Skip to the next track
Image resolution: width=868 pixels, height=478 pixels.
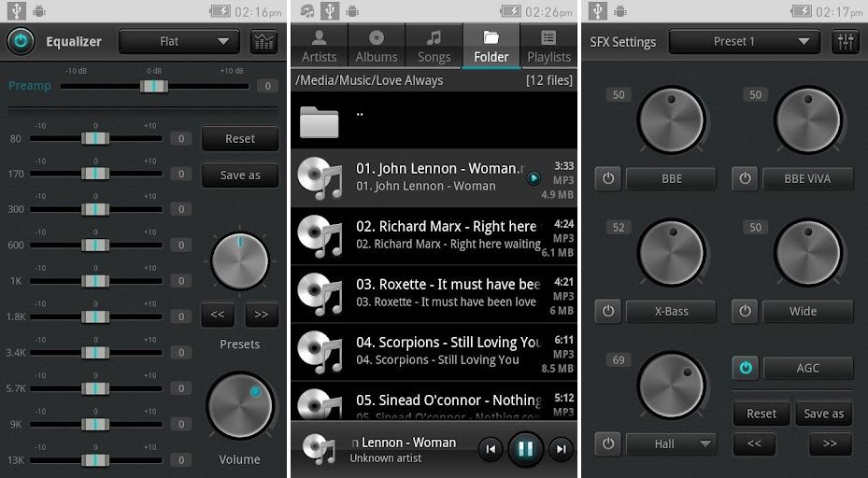click(x=561, y=449)
